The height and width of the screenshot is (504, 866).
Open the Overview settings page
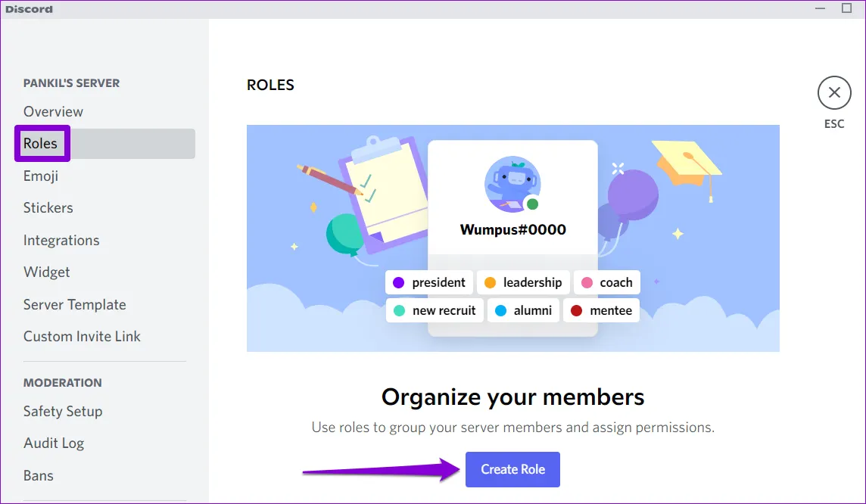coord(53,112)
